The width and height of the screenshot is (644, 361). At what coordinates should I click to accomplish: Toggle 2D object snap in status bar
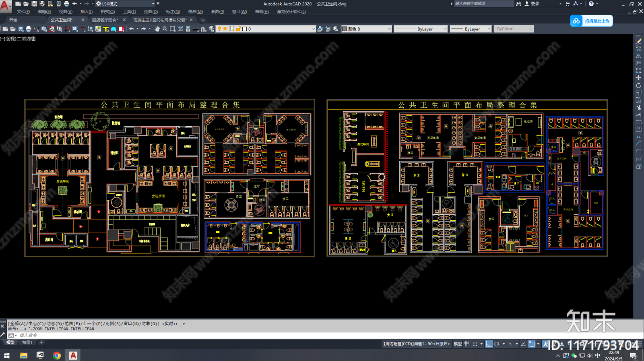532,344
